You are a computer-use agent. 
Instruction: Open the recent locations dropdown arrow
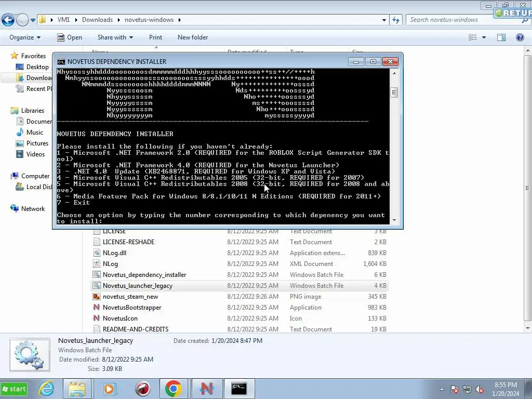click(33, 20)
